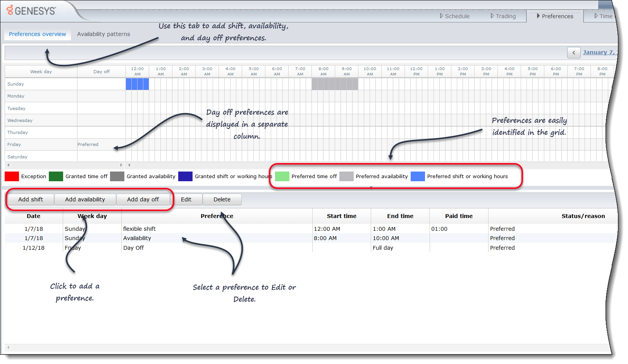Click the Delete button
The width and height of the screenshot is (628, 364).
222,199
